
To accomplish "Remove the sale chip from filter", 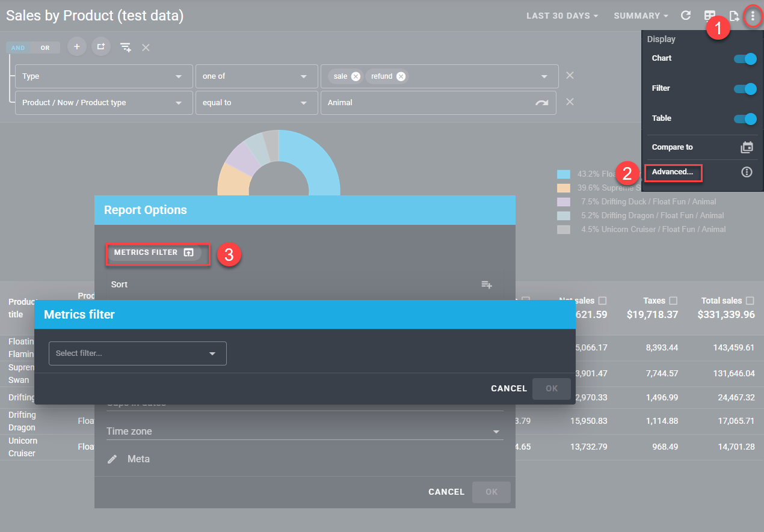I will [356, 76].
